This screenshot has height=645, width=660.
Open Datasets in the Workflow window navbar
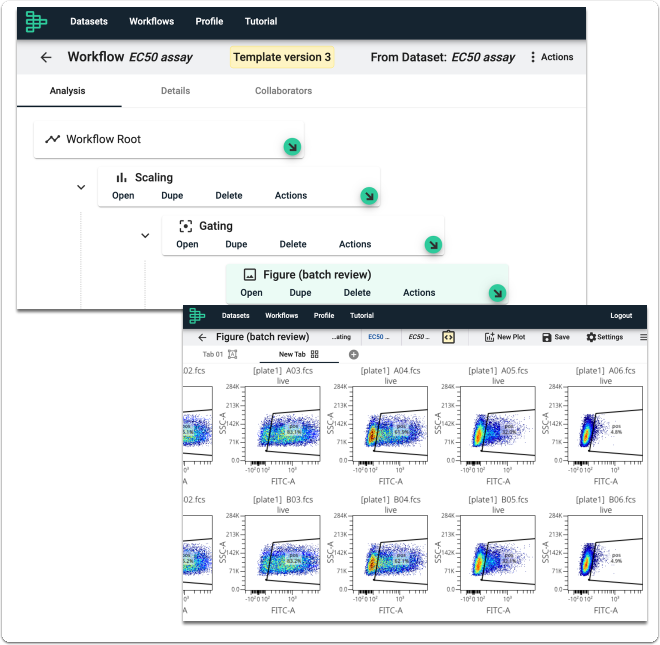click(x=89, y=21)
